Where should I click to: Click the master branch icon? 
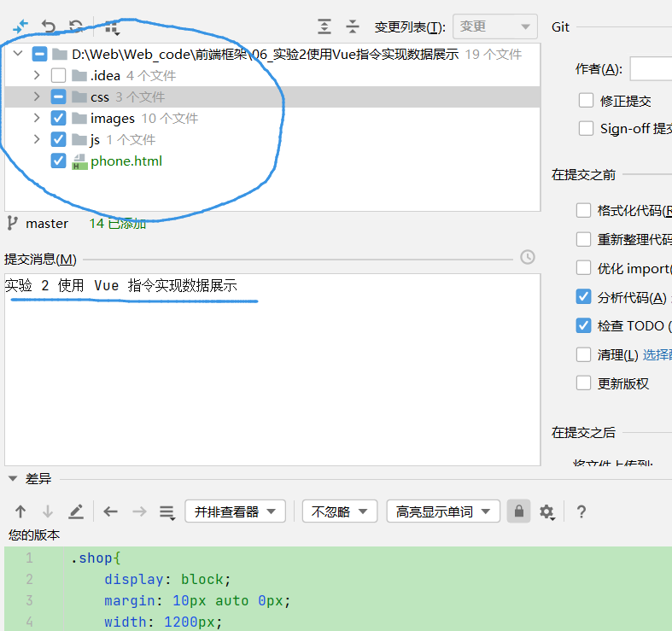(13, 224)
